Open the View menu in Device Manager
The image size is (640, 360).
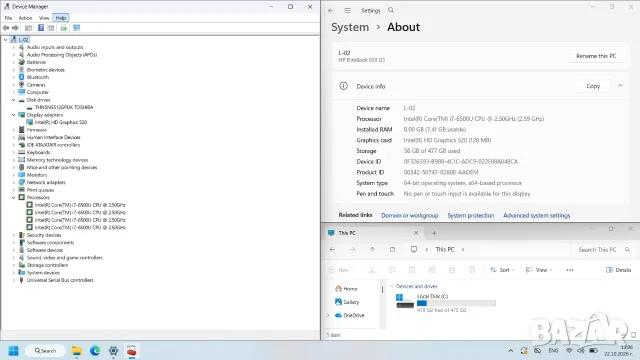[44, 18]
